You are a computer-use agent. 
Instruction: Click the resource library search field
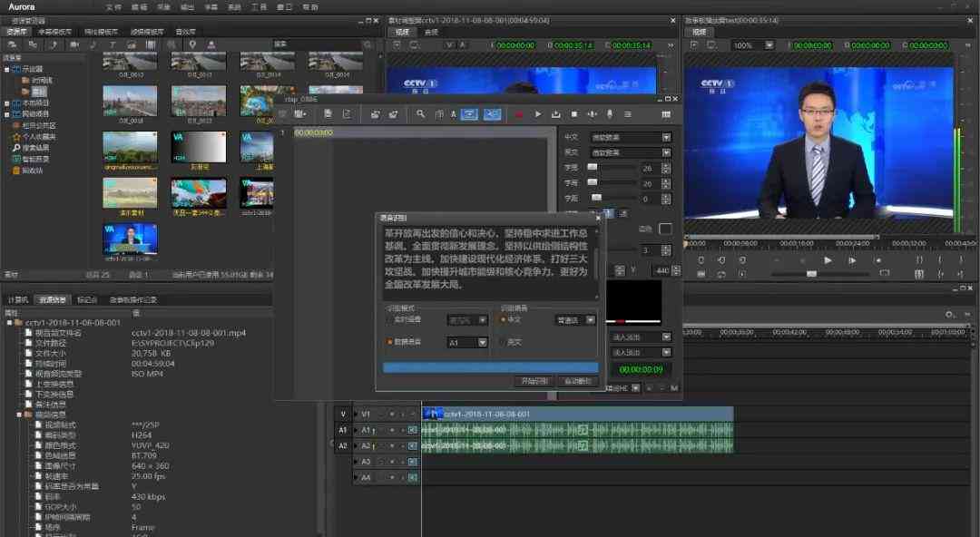pos(317,44)
